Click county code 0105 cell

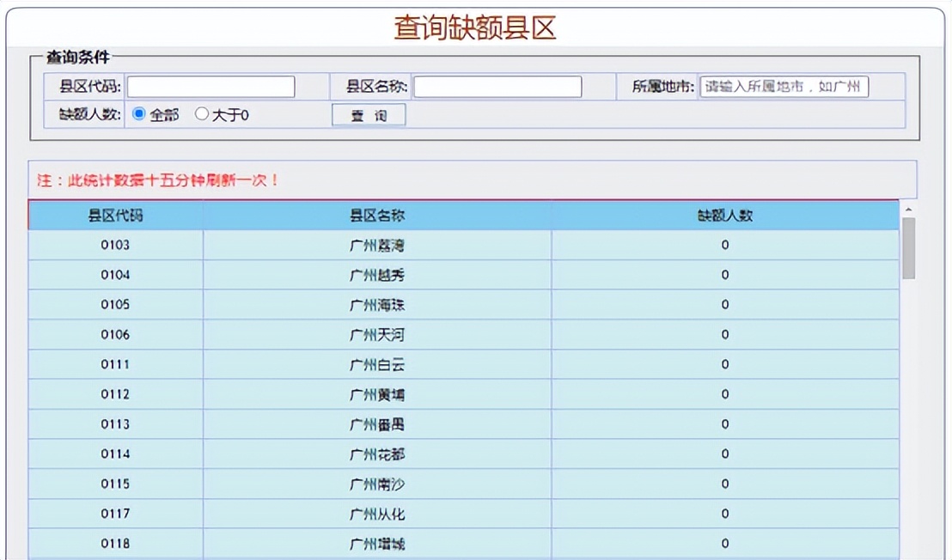(115, 305)
